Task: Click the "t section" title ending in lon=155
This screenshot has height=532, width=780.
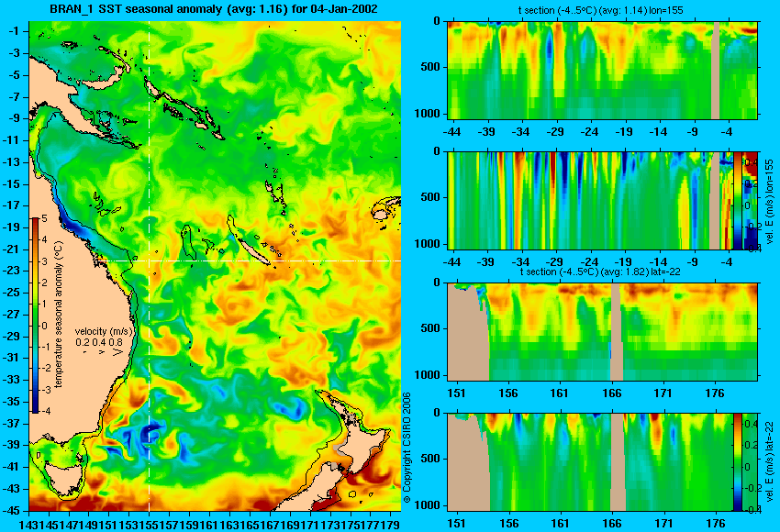Action: 602,10
